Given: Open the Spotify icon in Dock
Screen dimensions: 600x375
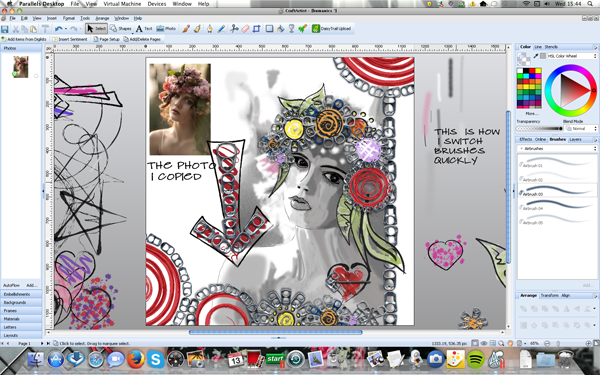Looking at the screenshot, I should pos(475,359).
